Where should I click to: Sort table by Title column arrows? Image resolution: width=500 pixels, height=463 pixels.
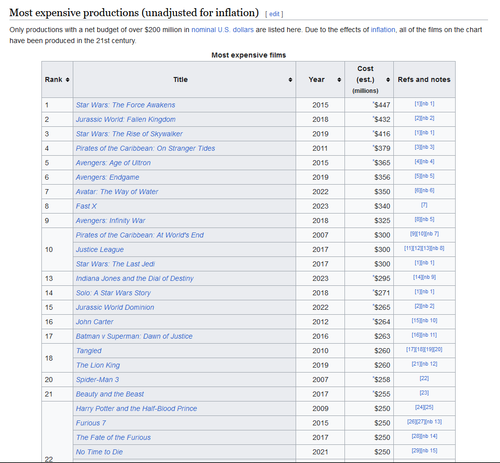tap(290, 80)
